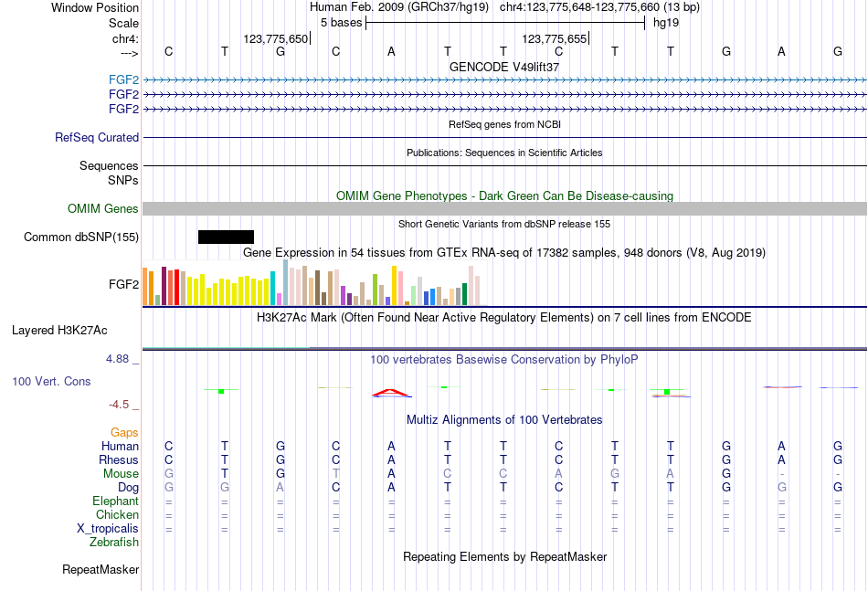Open the Common dbSNP(155) track label
Viewport: 868px width, 591px height.
click(81, 237)
